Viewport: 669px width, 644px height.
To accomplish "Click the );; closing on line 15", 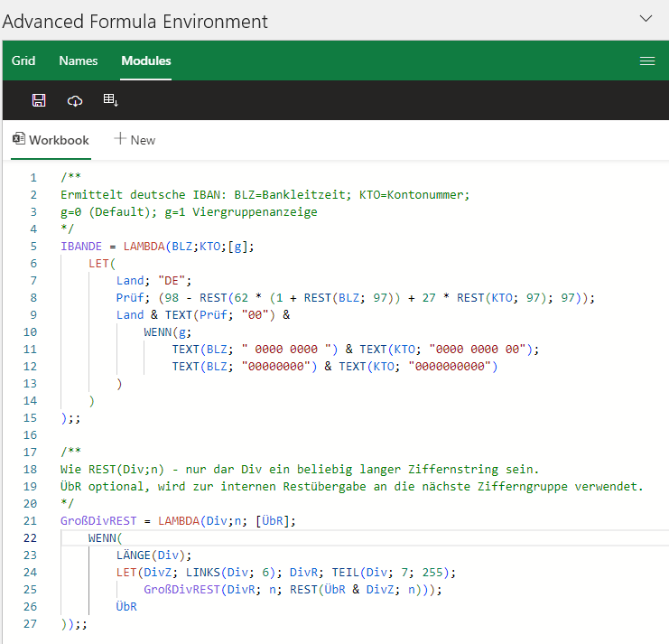I will coord(70,418).
